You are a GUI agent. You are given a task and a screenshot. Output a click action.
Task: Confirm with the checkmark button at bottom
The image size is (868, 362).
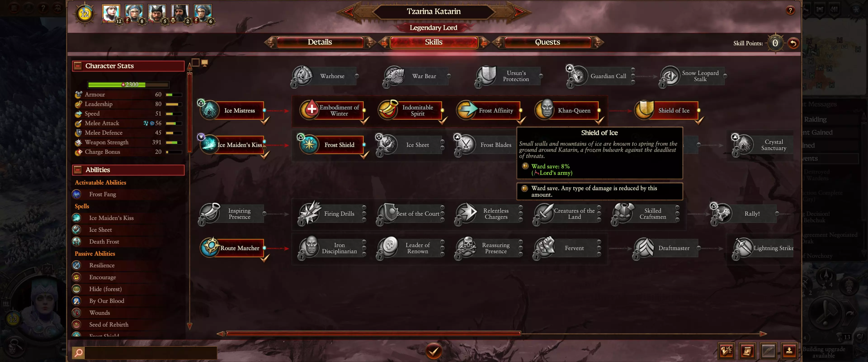pyautogui.click(x=434, y=351)
